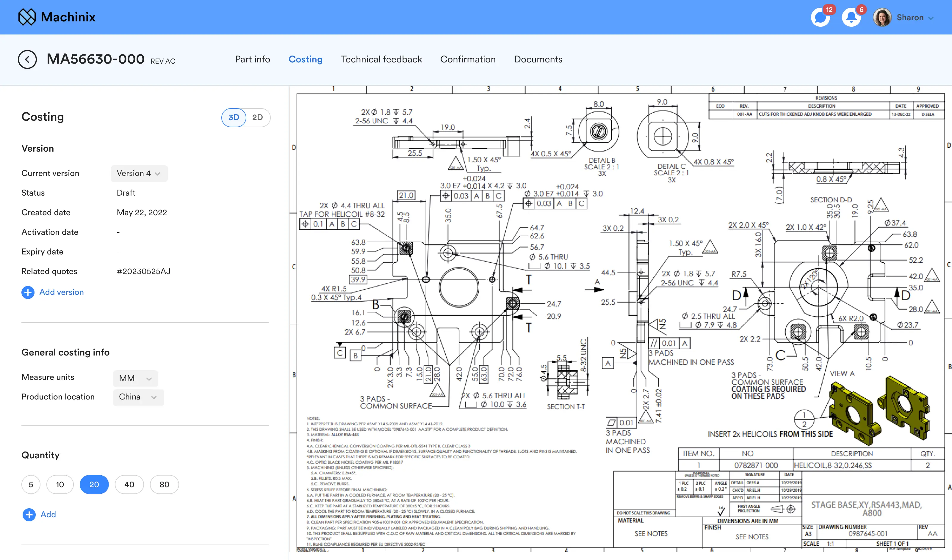Open notifications bell with 6 badge
Screen dimensions: 952x560
pyautogui.click(x=851, y=17)
